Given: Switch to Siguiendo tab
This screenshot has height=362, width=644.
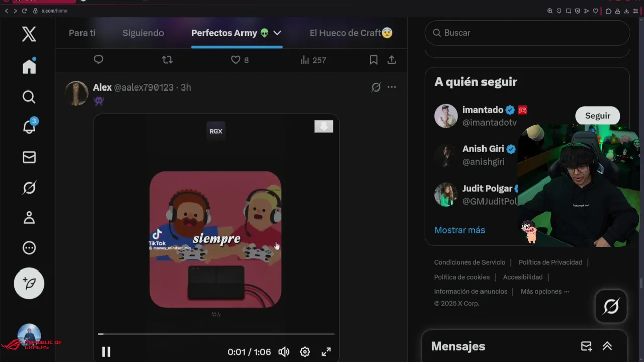Looking at the screenshot, I should (x=143, y=33).
